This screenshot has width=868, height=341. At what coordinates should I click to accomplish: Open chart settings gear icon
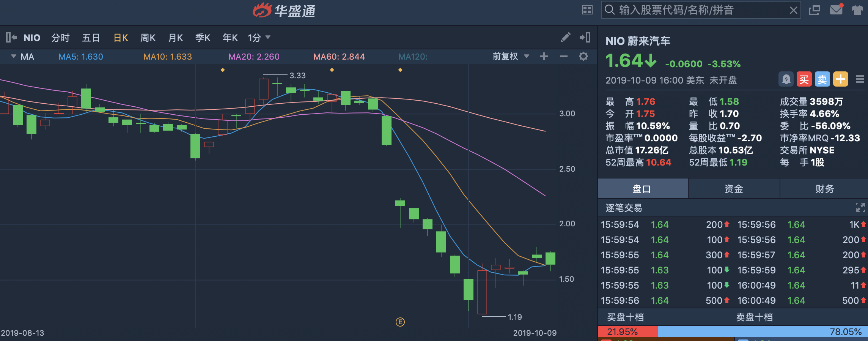pyautogui.click(x=583, y=57)
